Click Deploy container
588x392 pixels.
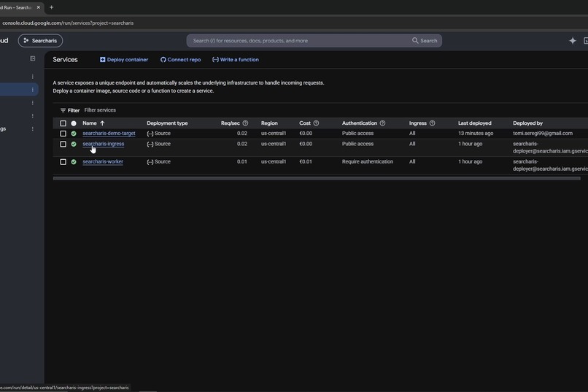click(x=124, y=60)
